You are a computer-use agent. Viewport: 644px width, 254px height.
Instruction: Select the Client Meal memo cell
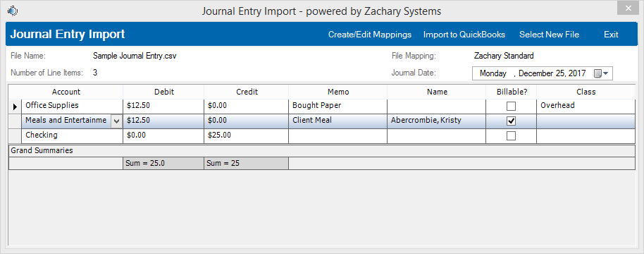coord(338,121)
